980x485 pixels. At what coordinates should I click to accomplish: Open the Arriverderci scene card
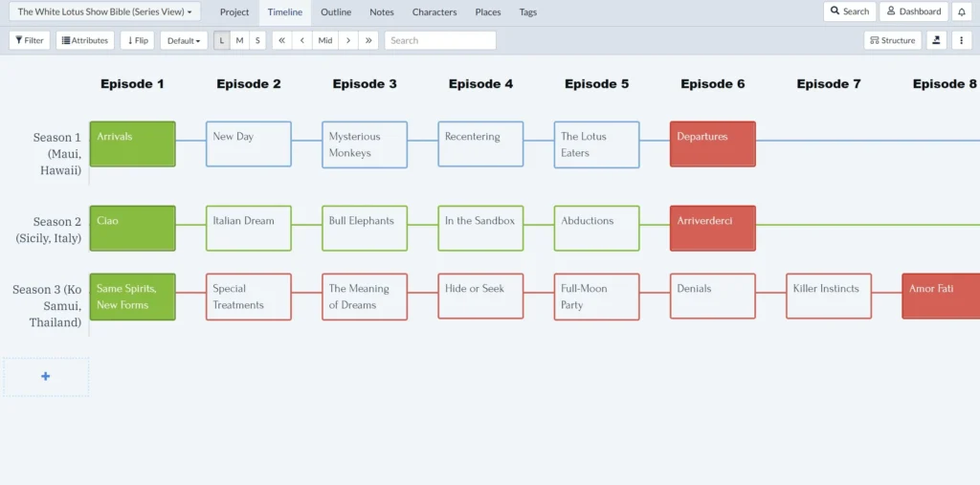point(712,229)
